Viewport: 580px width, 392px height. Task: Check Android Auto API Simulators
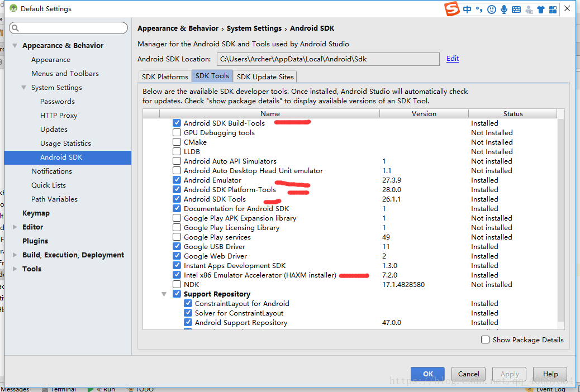coord(177,161)
